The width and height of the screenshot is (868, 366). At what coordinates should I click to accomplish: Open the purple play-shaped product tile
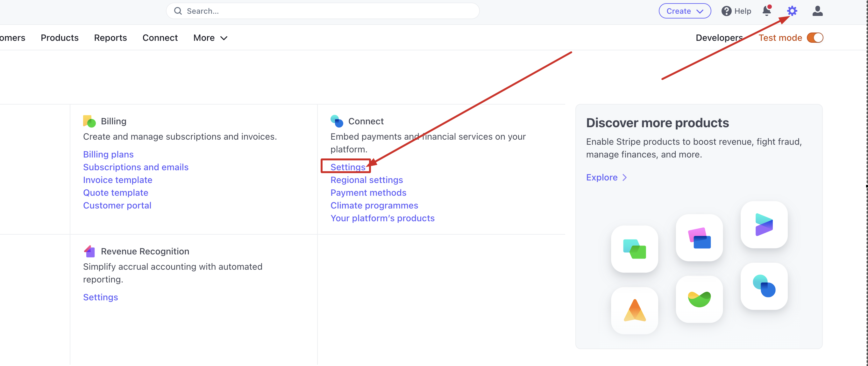[x=764, y=225]
